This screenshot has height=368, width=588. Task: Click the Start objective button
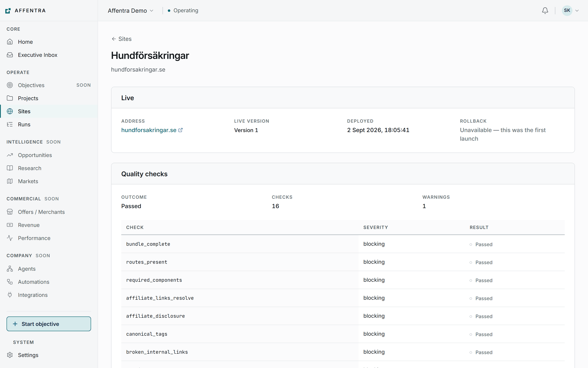(49, 324)
